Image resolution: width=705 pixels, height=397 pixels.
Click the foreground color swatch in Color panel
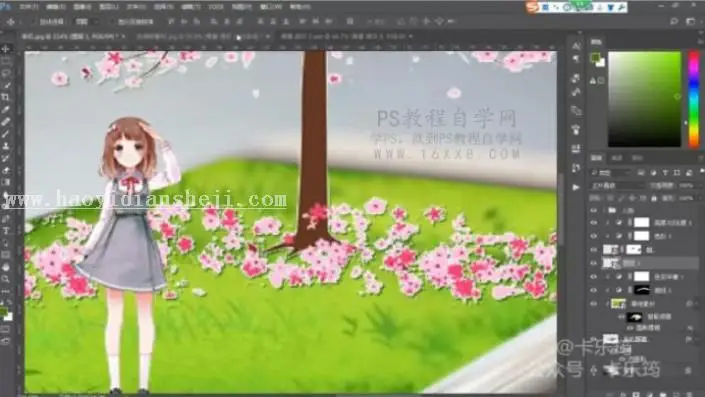pyautogui.click(x=596, y=58)
